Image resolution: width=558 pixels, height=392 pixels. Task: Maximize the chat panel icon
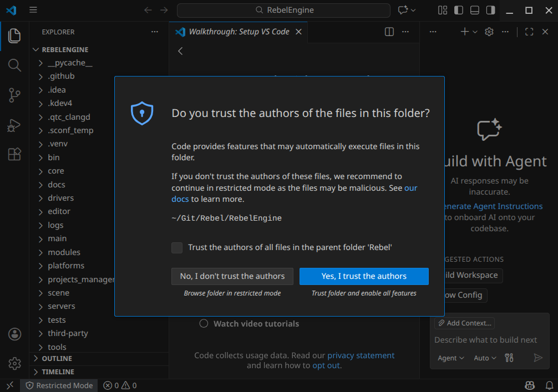tap(529, 32)
